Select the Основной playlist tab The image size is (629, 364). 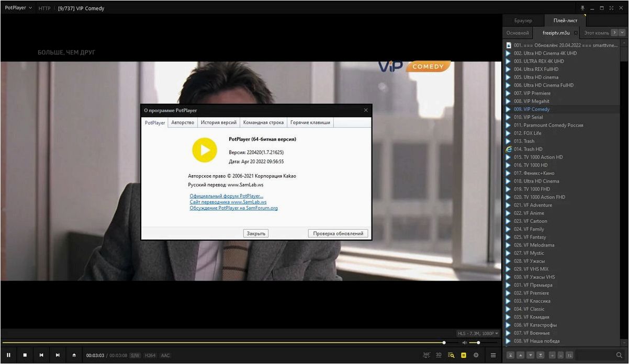point(518,32)
